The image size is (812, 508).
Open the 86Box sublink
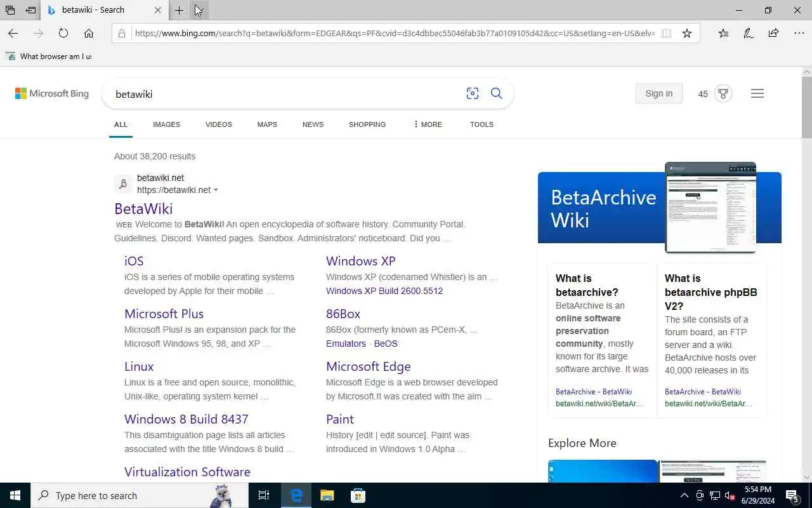[343, 314]
